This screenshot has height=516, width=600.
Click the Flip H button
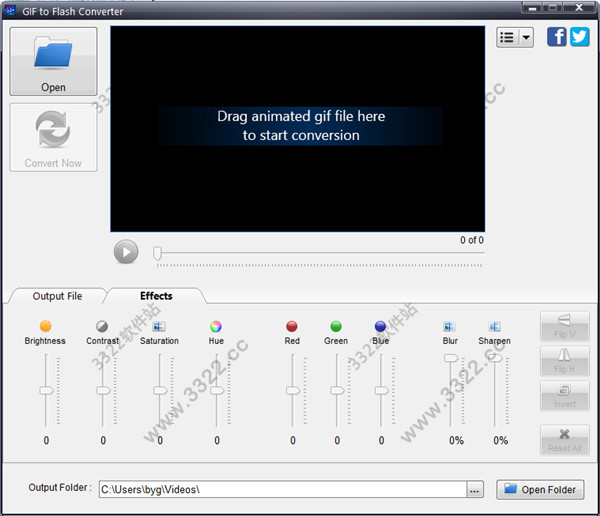[564, 361]
